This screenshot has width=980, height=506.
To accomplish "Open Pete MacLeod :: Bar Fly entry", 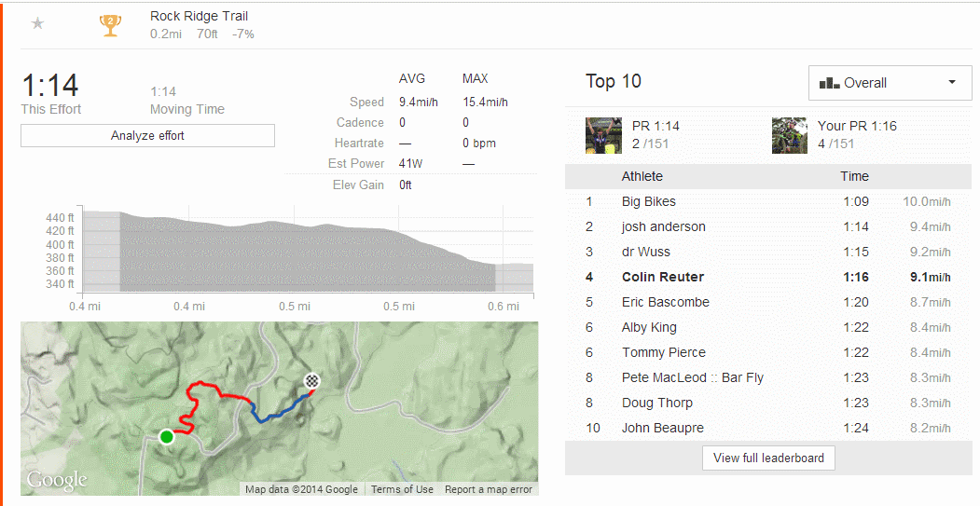I will coord(692,377).
